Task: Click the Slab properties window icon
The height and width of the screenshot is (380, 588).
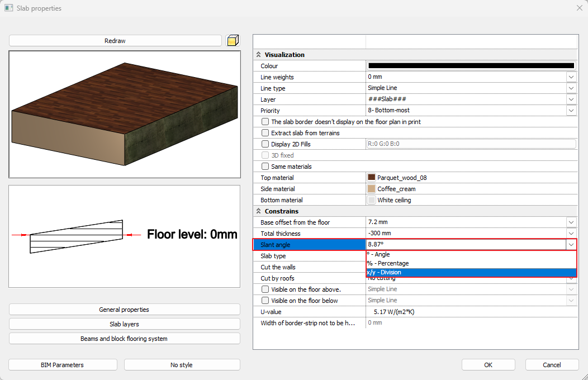Action: point(8,8)
